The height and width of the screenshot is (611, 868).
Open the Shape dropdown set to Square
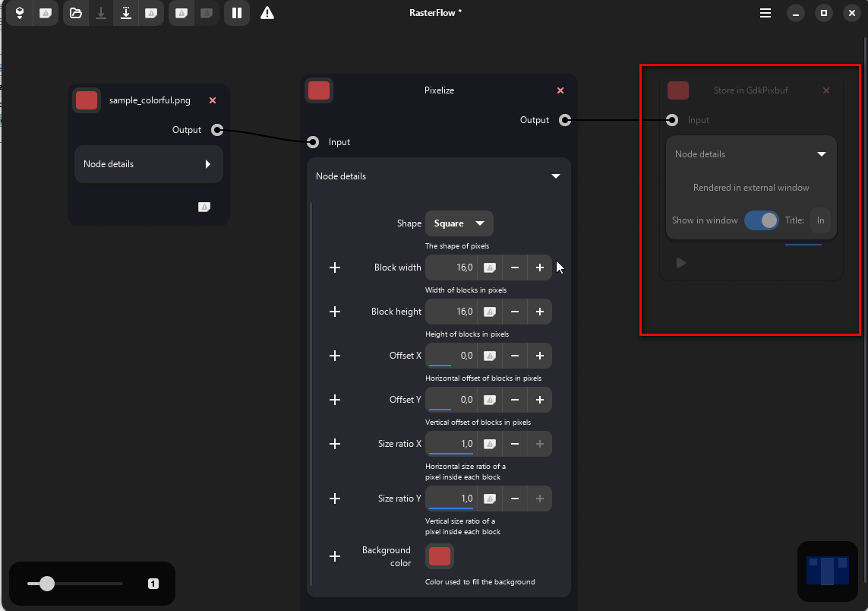(459, 223)
